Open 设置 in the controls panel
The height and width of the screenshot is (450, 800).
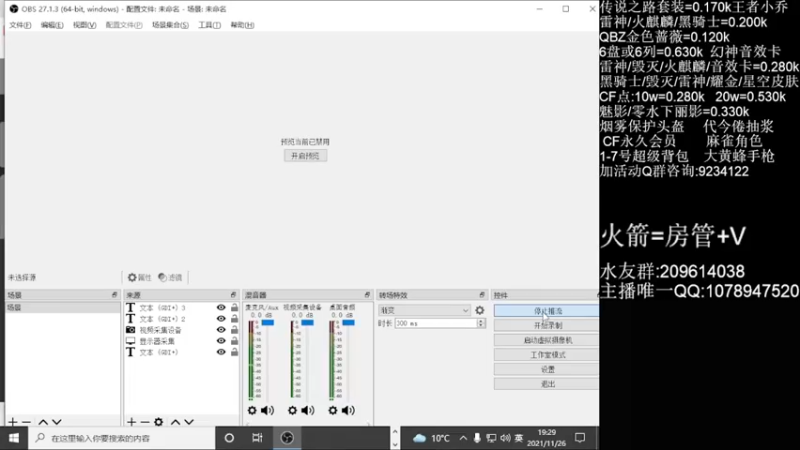546,369
